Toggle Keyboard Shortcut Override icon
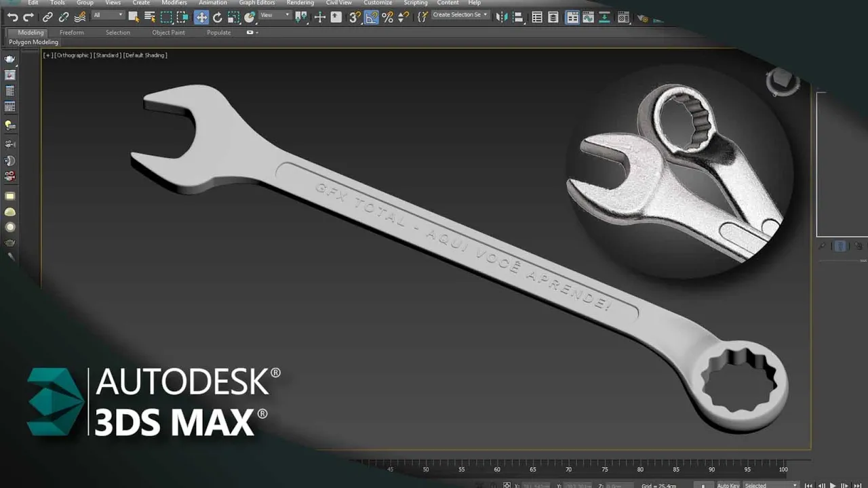 336,17
